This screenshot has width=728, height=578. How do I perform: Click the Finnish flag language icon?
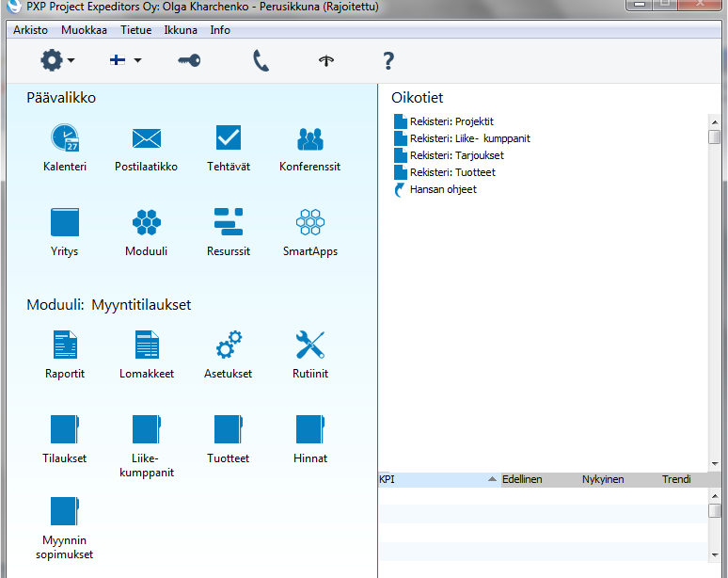tap(118, 60)
